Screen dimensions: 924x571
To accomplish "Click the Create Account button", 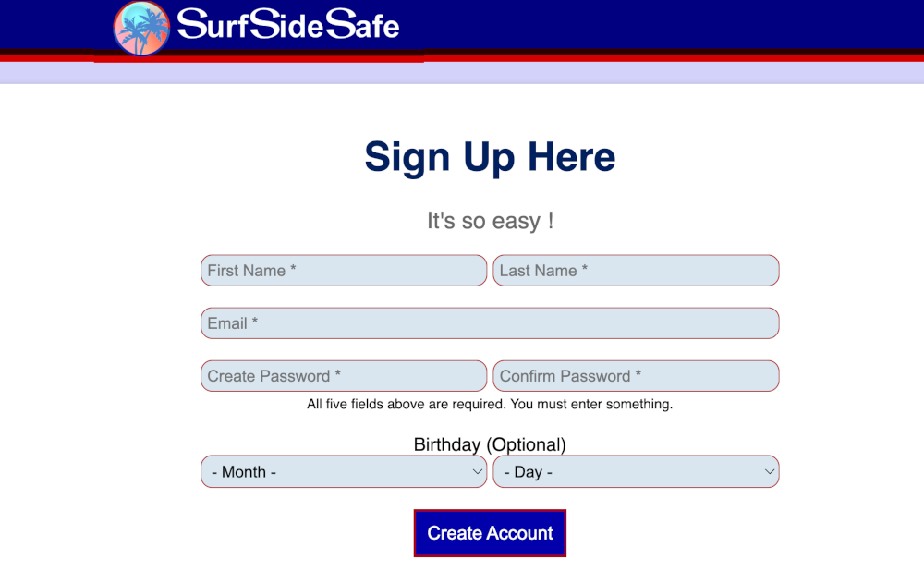I will point(490,533).
